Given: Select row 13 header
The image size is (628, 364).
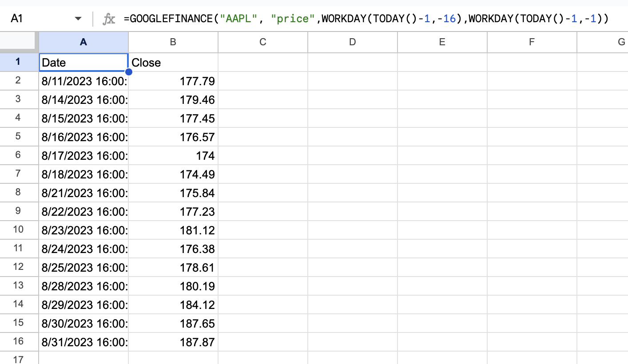Looking at the screenshot, I should [x=19, y=286].
